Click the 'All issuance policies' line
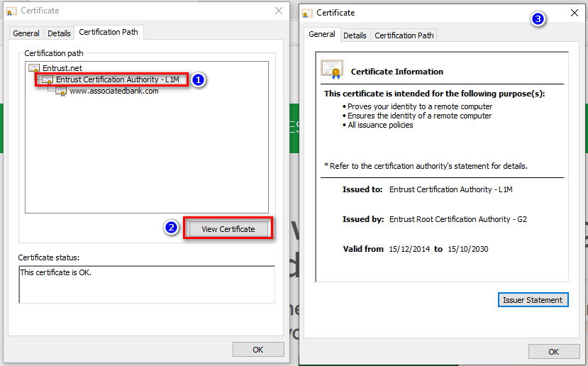This screenshot has height=366, width=588. pyautogui.click(x=380, y=125)
